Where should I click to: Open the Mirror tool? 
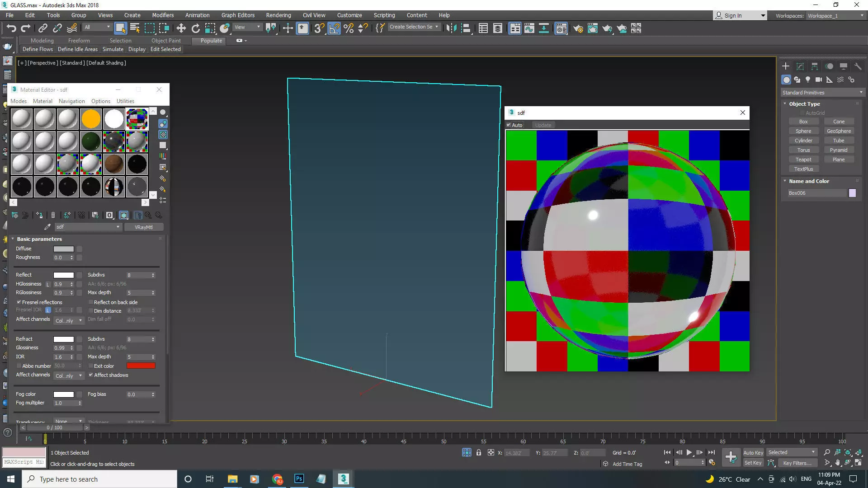(x=451, y=28)
